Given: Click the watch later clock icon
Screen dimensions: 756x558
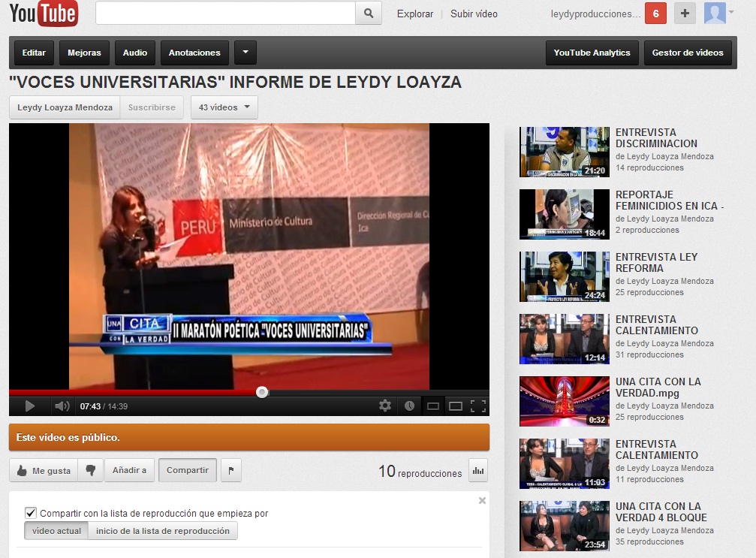Looking at the screenshot, I should (x=409, y=406).
